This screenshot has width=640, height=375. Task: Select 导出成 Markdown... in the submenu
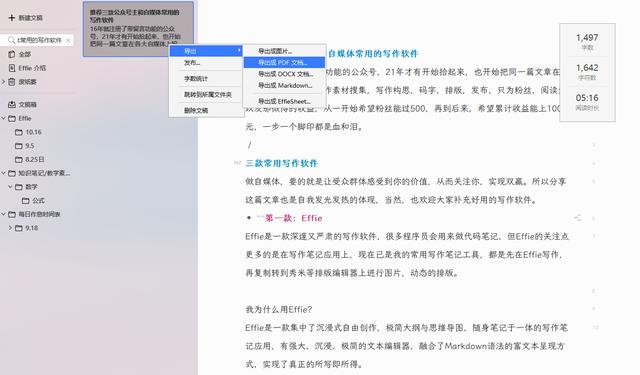284,85
